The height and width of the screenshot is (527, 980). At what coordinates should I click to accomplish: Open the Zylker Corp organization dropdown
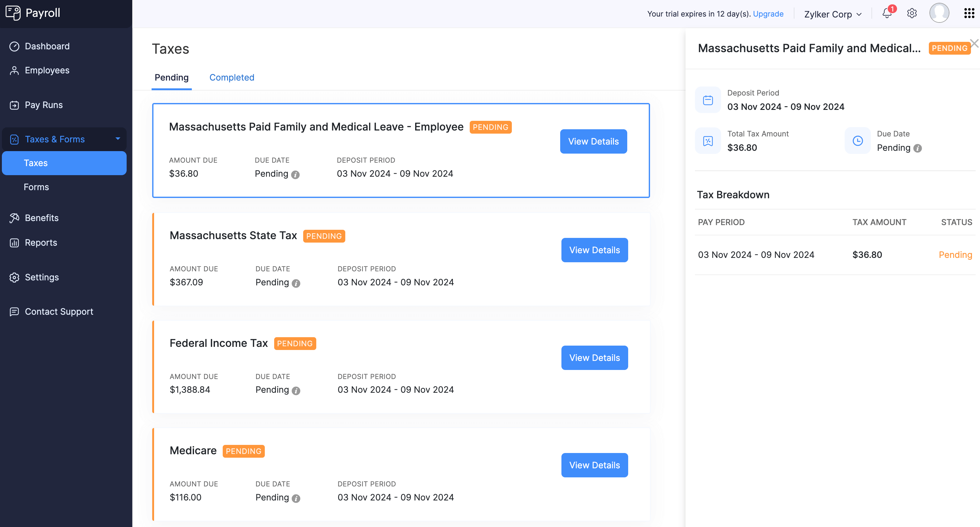tap(833, 14)
